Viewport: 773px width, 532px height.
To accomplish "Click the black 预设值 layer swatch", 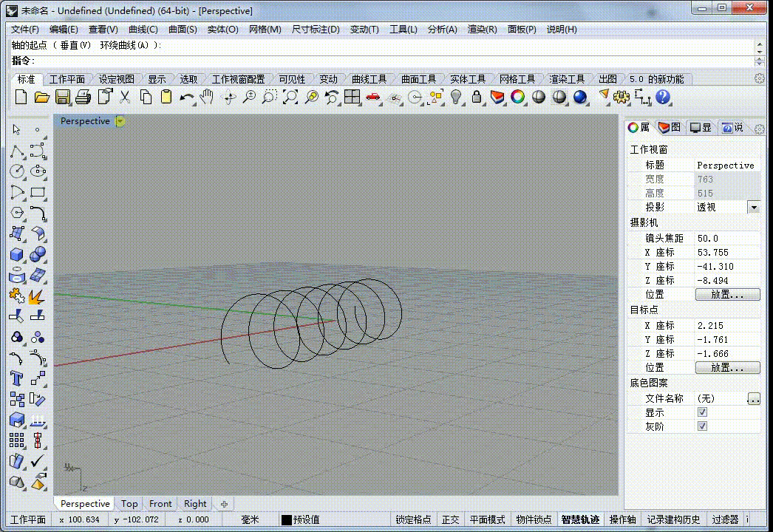I will (x=287, y=519).
